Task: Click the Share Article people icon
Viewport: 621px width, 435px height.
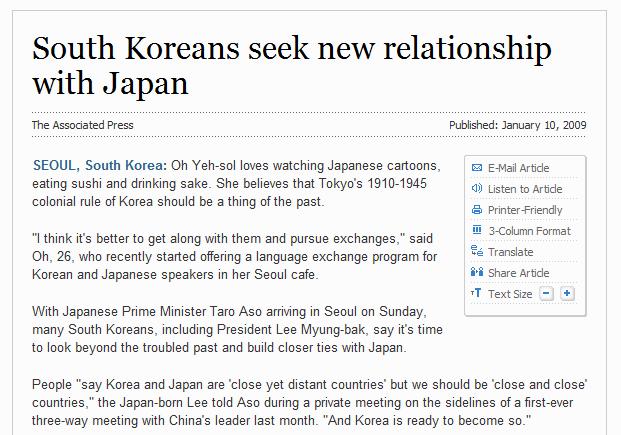Action: tap(477, 272)
